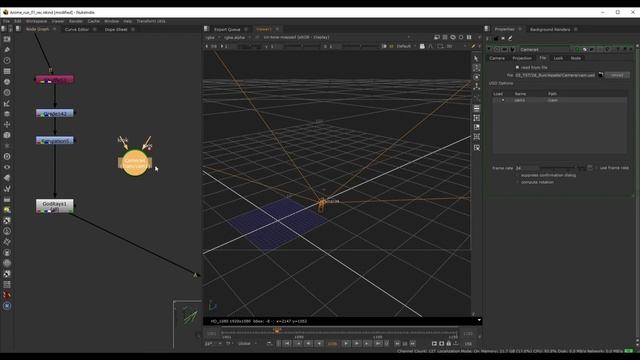
Task: Click the timeline playhead marker
Action: coord(277,330)
